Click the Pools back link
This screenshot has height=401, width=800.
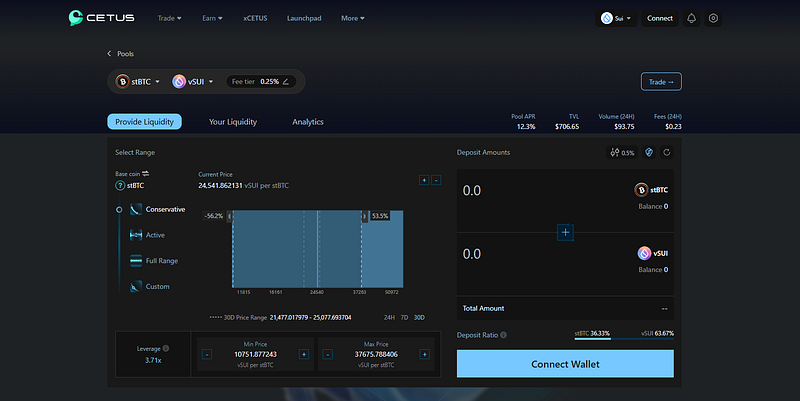coord(126,54)
